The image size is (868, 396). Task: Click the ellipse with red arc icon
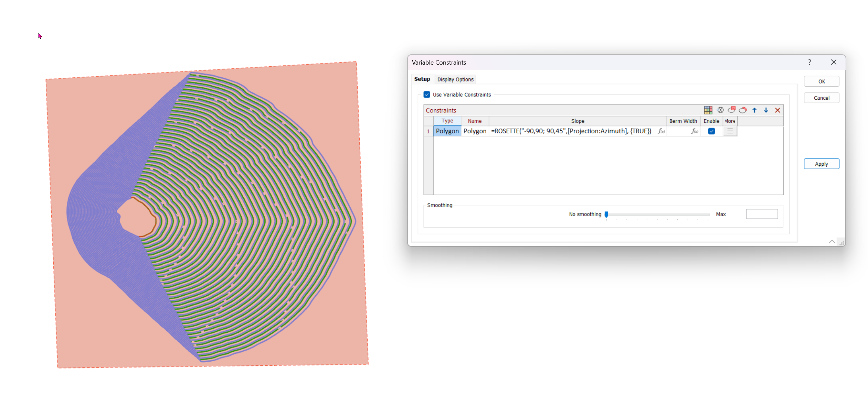(743, 110)
